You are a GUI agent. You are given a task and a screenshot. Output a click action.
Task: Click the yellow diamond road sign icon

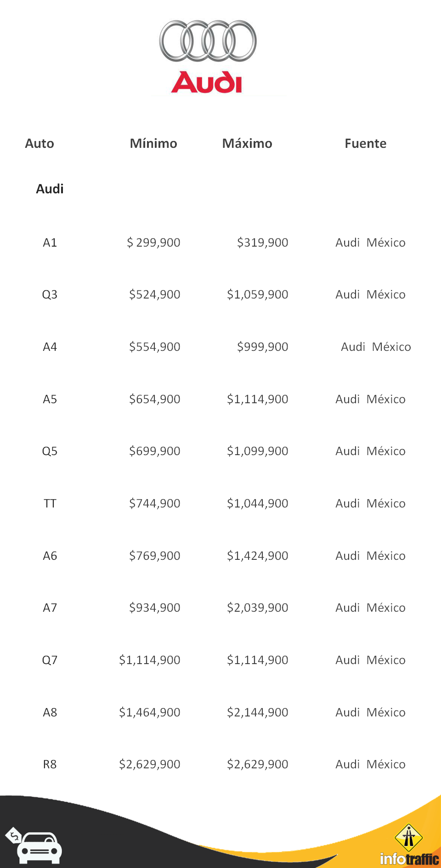[x=408, y=837]
